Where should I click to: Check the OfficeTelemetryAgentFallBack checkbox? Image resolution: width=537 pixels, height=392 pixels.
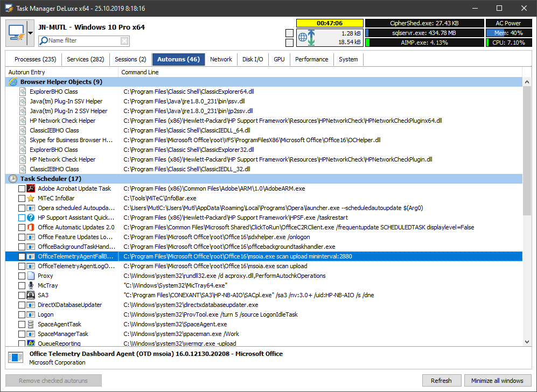(22, 256)
